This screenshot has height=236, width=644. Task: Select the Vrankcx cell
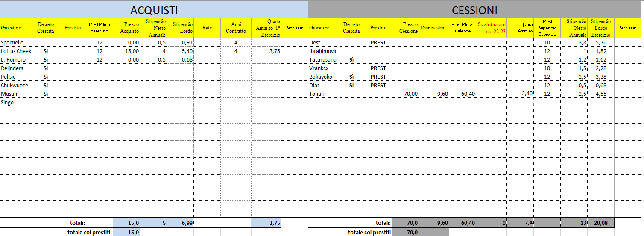[x=323, y=68]
